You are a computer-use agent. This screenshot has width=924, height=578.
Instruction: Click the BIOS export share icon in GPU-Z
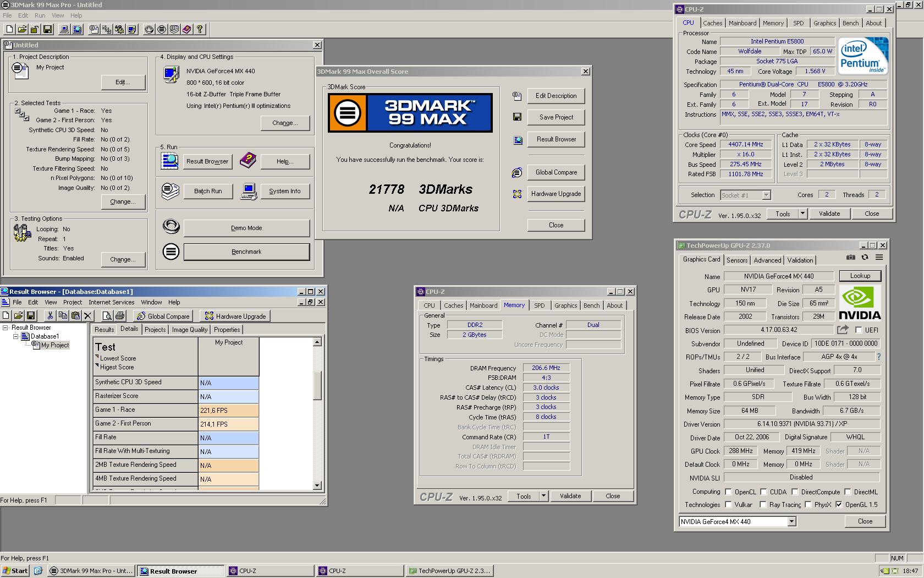(843, 330)
